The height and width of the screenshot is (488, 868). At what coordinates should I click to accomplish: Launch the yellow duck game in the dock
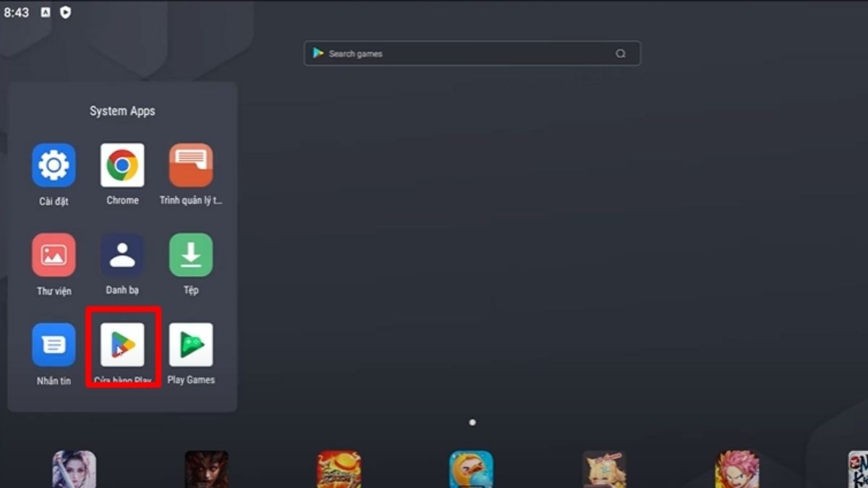click(x=472, y=469)
